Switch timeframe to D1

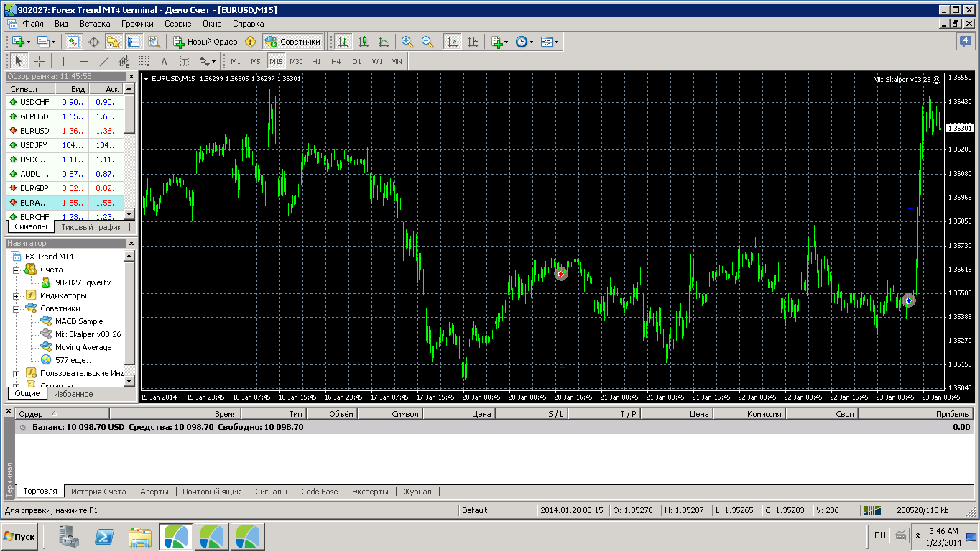356,61
